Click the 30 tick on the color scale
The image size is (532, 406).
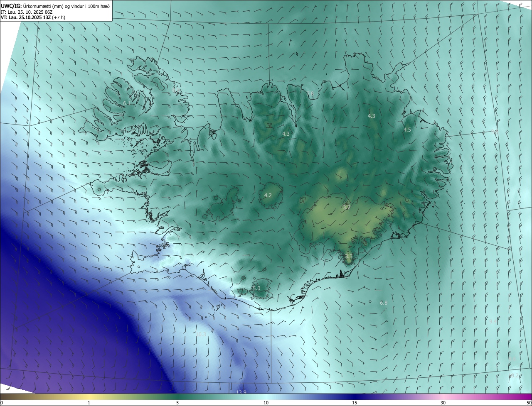coord(443,403)
